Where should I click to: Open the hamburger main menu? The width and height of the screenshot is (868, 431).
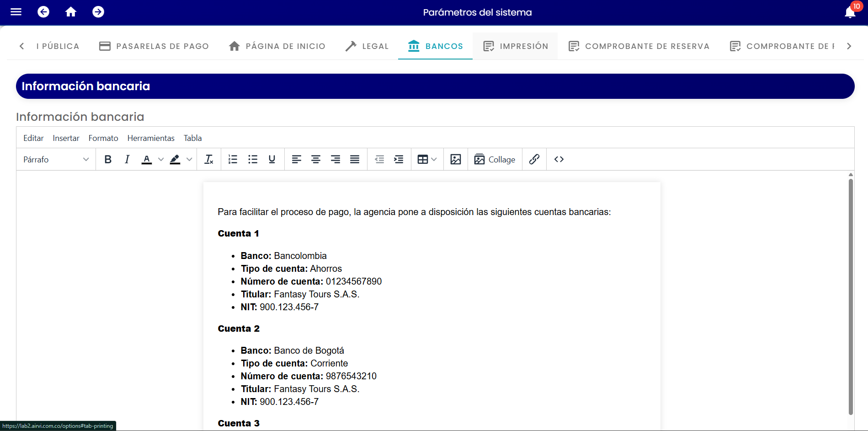(16, 12)
